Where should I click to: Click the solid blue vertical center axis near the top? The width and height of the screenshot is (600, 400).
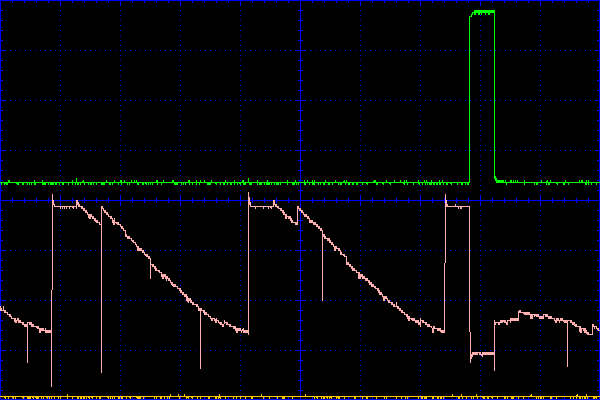[x=300, y=30]
